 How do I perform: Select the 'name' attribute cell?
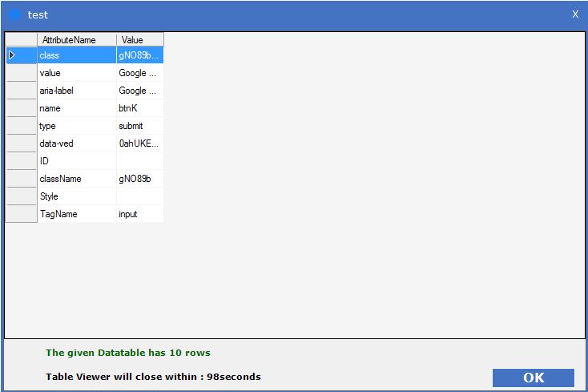pyautogui.click(x=76, y=108)
